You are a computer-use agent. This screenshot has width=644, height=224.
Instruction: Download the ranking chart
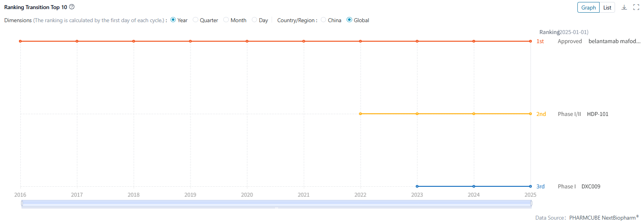[x=624, y=7]
